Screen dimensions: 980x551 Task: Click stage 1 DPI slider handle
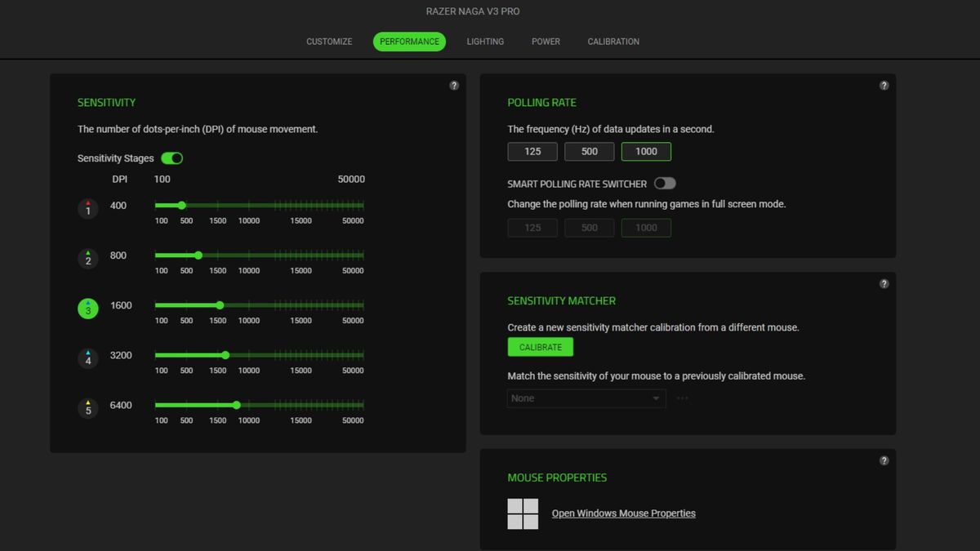181,206
